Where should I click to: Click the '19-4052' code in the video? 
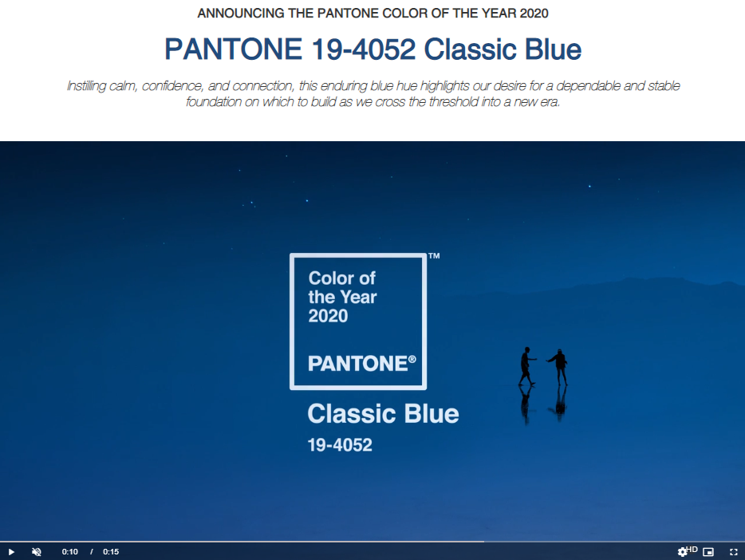[340, 445]
